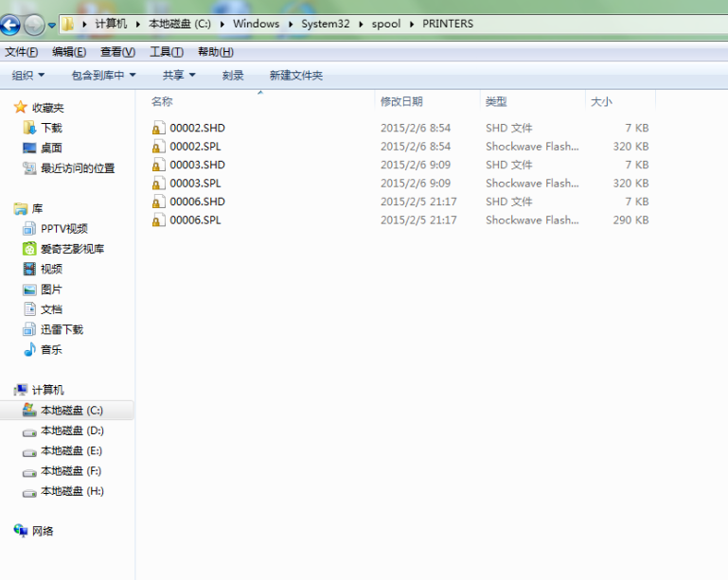Click the 视频 film strip icon
728x580 pixels.
pyautogui.click(x=29, y=269)
